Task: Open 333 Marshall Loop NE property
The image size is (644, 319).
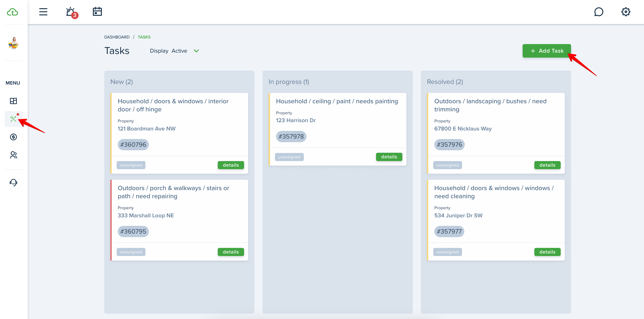Action: [145, 215]
